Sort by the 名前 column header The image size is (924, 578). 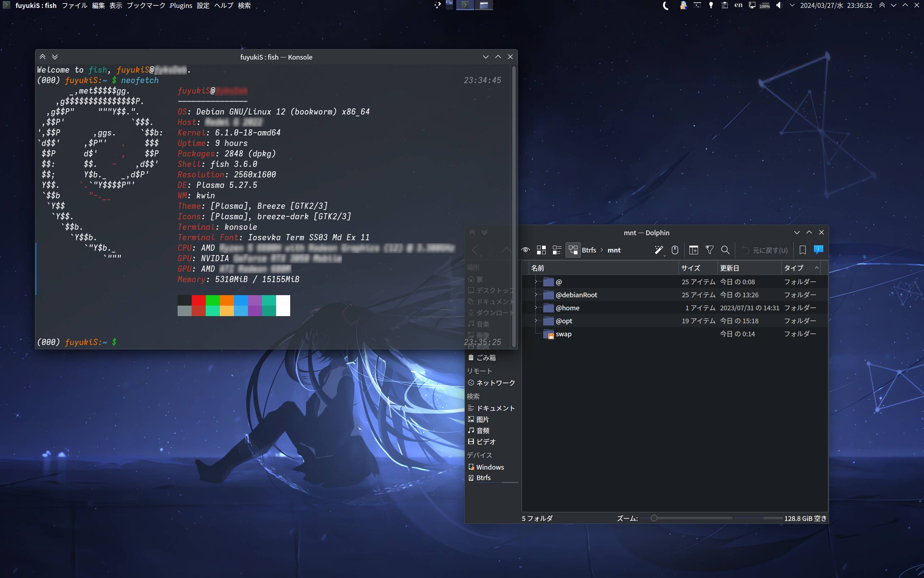click(x=604, y=268)
